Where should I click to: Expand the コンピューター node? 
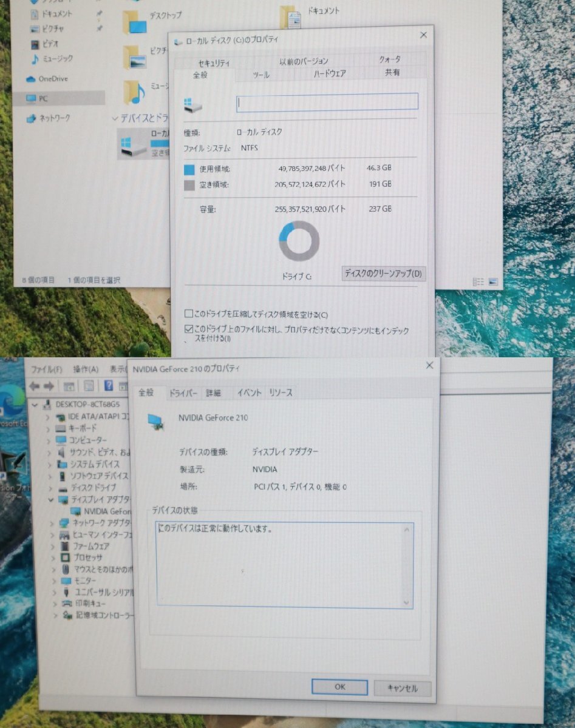(49, 440)
